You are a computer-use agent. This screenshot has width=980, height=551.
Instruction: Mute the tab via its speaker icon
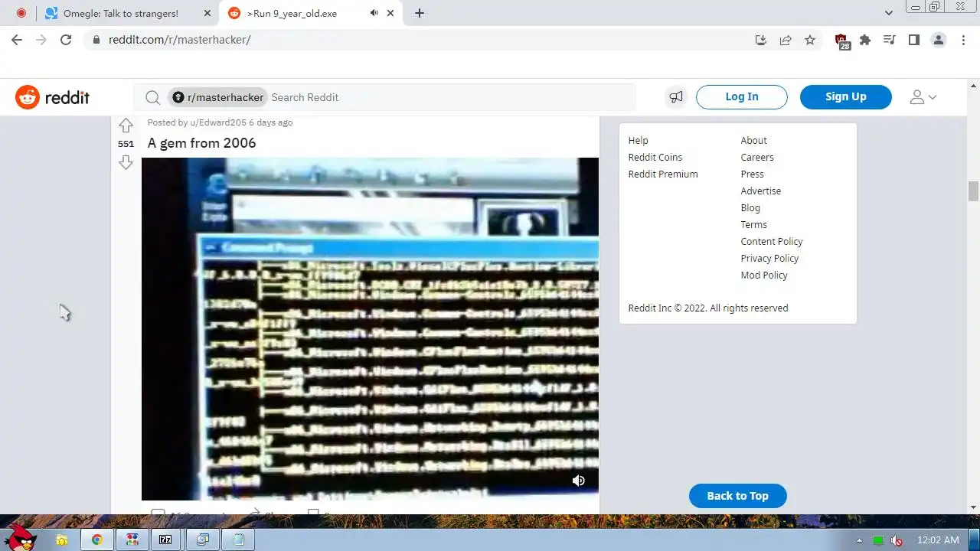(374, 13)
